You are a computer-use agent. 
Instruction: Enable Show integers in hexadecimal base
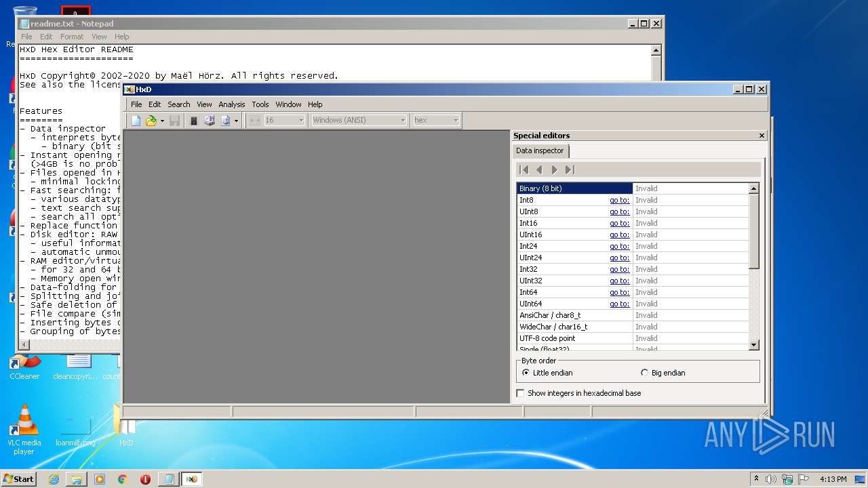point(578,393)
